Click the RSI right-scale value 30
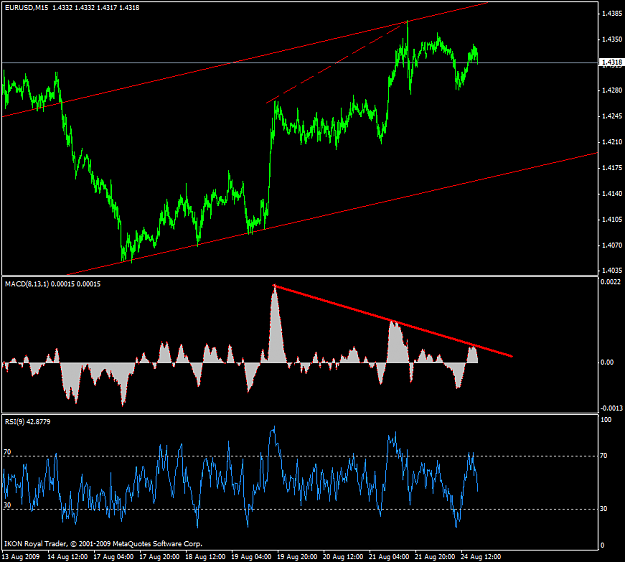625x562 pixels. pos(603,509)
